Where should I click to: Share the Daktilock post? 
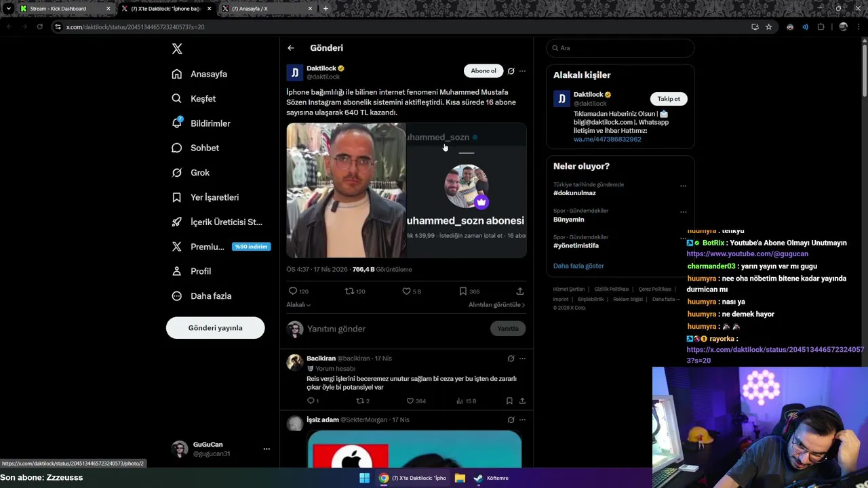click(520, 291)
